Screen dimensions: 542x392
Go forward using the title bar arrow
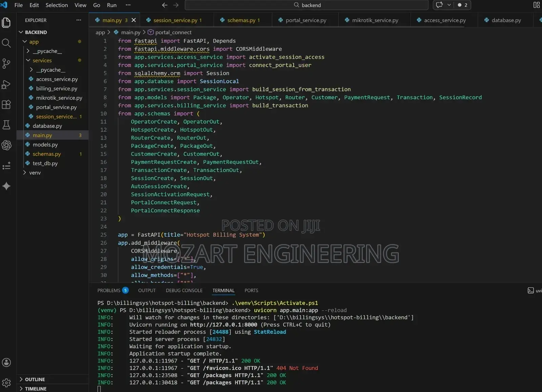176,5
